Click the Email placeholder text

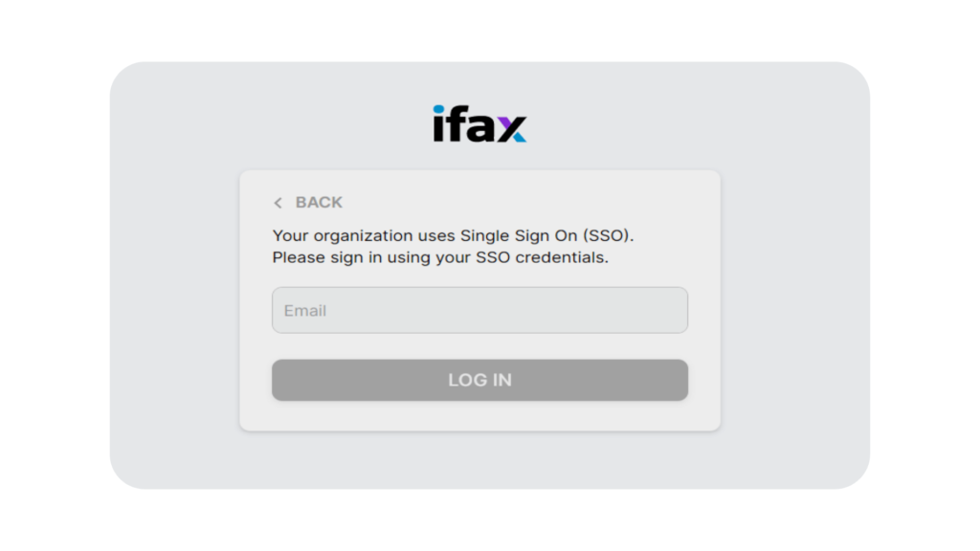304,310
